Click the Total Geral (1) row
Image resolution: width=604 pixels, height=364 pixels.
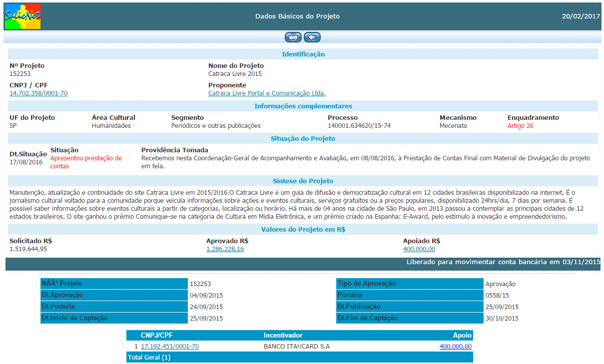pos(300,358)
